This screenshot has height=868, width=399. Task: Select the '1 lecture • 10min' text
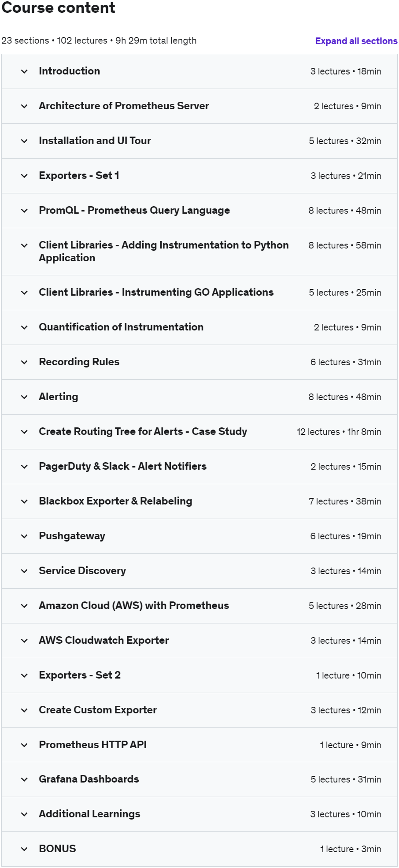point(349,675)
